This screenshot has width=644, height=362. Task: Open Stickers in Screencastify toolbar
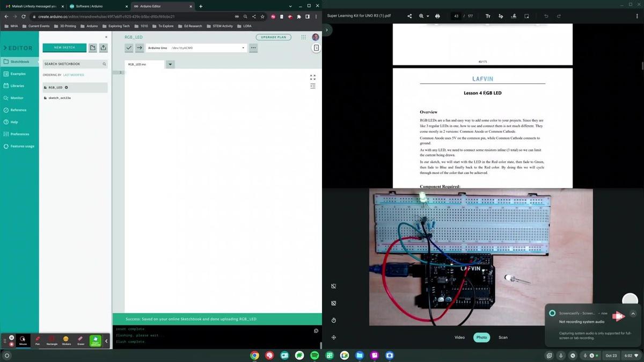pos(66,341)
